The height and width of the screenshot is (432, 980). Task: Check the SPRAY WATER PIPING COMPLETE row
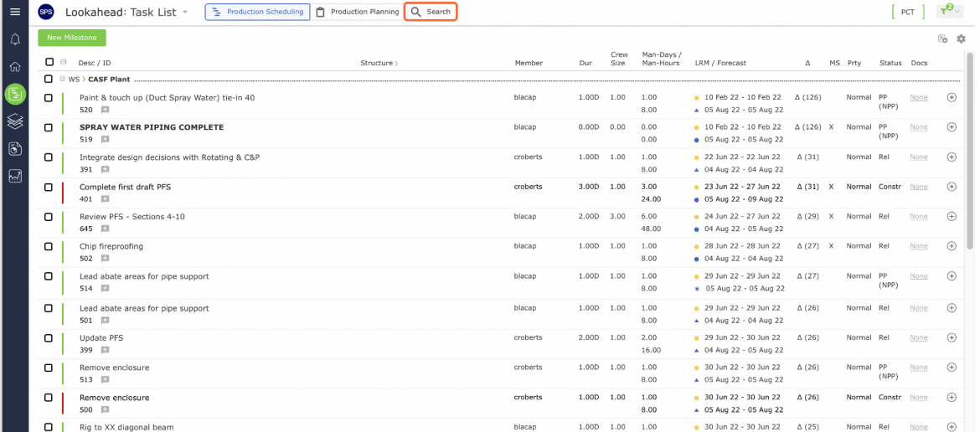[48, 127]
